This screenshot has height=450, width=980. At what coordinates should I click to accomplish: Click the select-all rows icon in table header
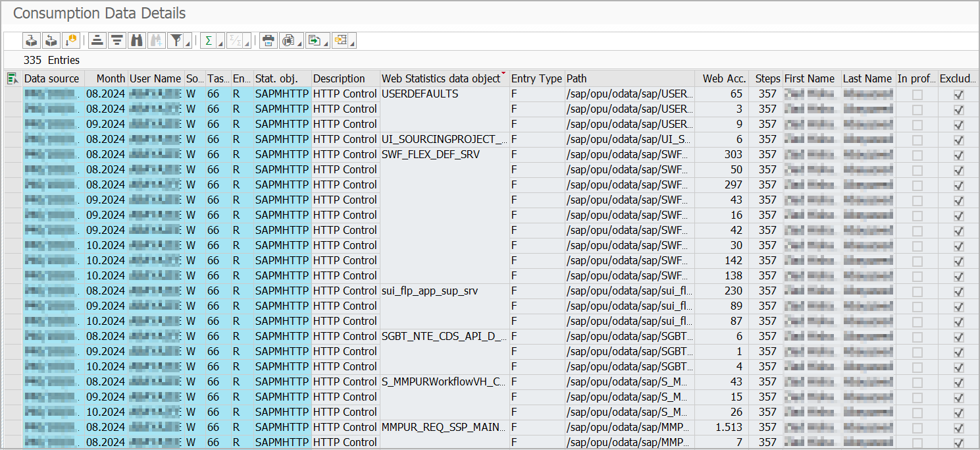pos(12,79)
